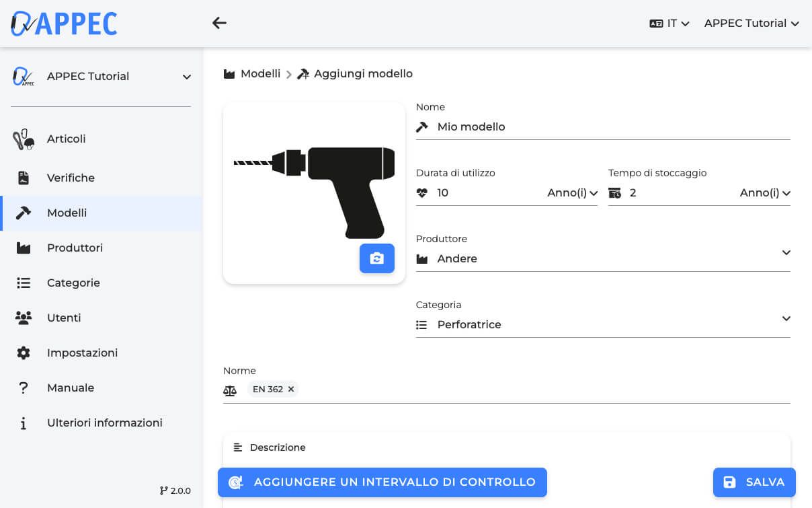Click the change image camera icon
812x508 pixels.
point(376,258)
